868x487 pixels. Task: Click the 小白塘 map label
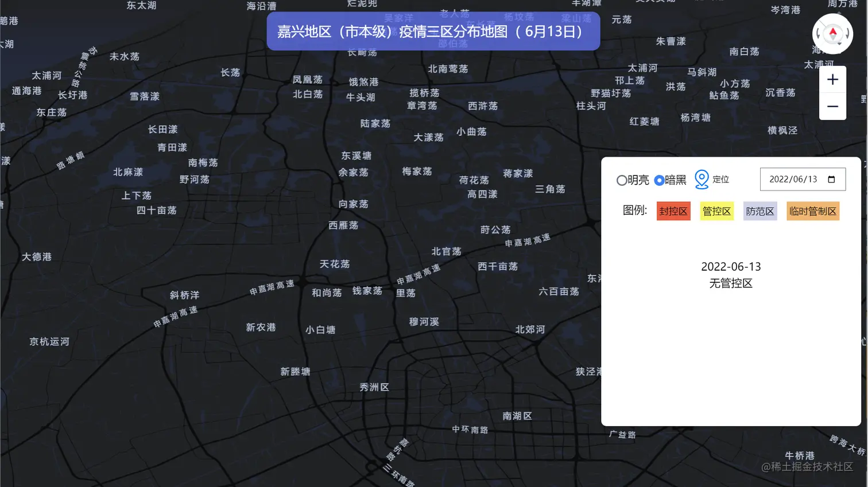coord(320,330)
